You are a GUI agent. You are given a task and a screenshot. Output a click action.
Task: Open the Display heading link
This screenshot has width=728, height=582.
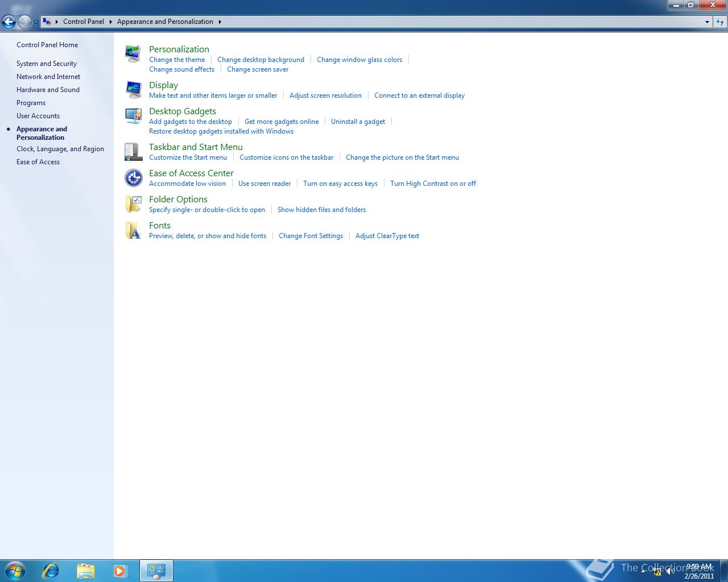click(x=163, y=85)
